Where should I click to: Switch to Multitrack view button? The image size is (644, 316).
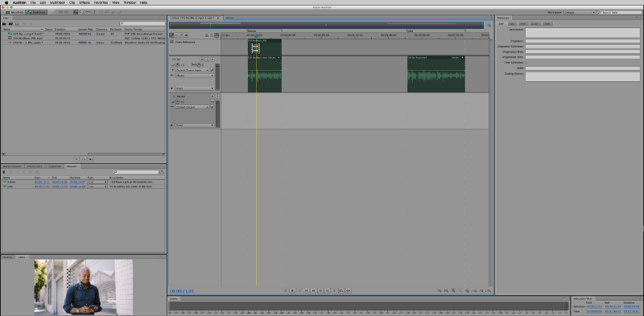click(x=36, y=12)
